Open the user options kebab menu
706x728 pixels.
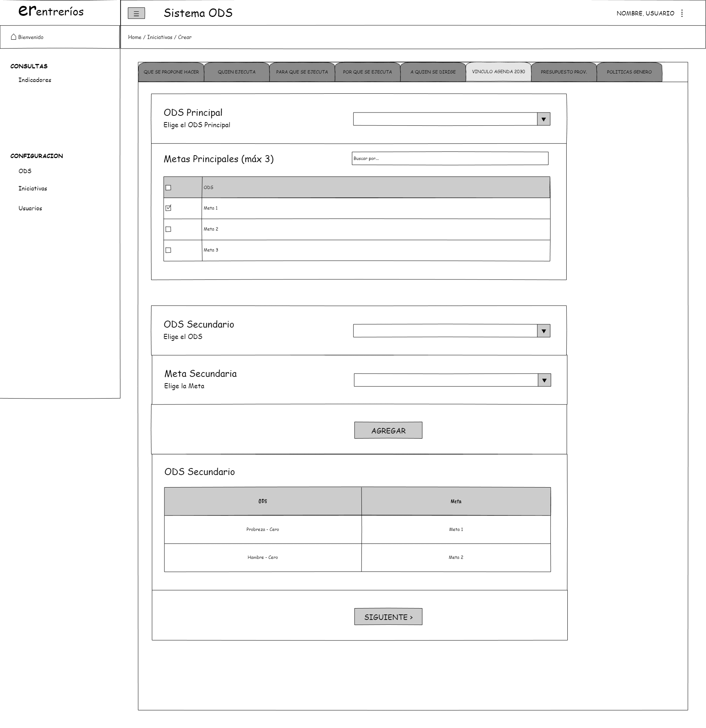pyautogui.click(x=682, y=13)
